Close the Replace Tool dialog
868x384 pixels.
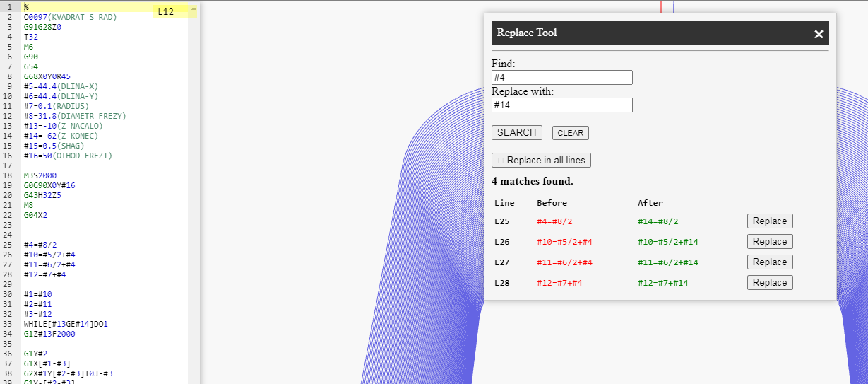819,34
